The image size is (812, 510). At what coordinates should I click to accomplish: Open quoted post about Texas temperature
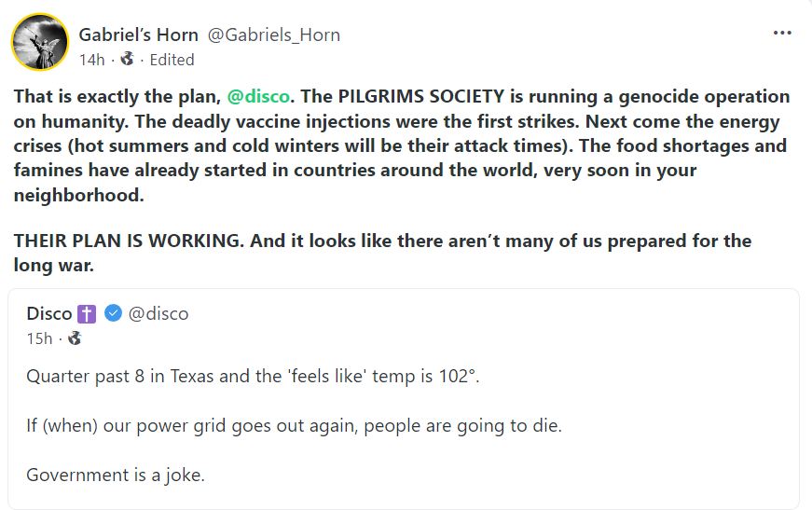(x=404, y=399)
